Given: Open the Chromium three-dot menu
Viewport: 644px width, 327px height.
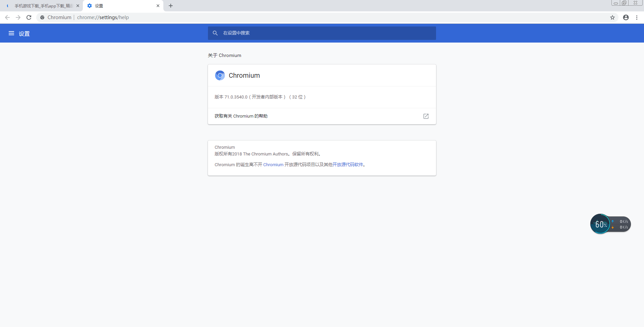Looking at the screenshot, I should 637,17.
